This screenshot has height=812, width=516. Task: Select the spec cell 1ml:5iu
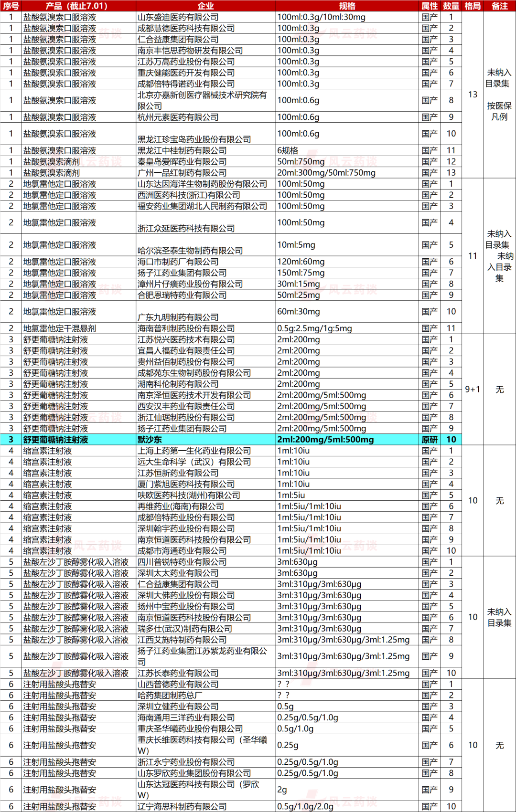click(347, 495)
